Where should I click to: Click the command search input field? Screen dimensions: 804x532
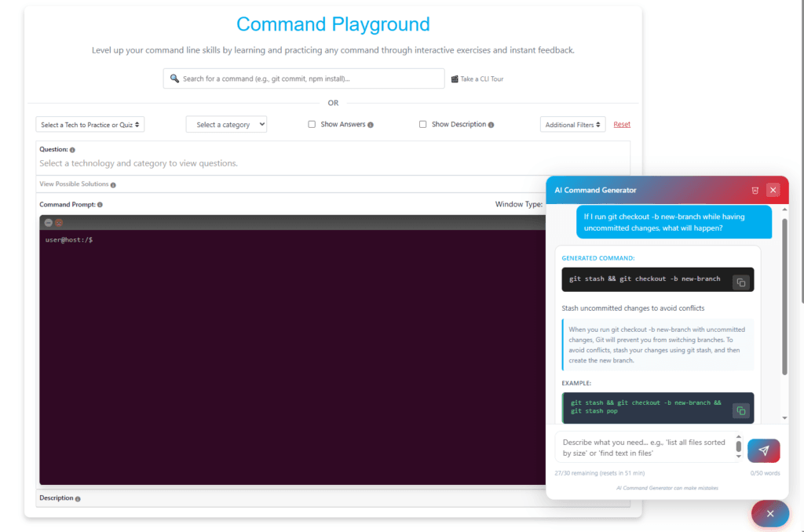[305, 78]
